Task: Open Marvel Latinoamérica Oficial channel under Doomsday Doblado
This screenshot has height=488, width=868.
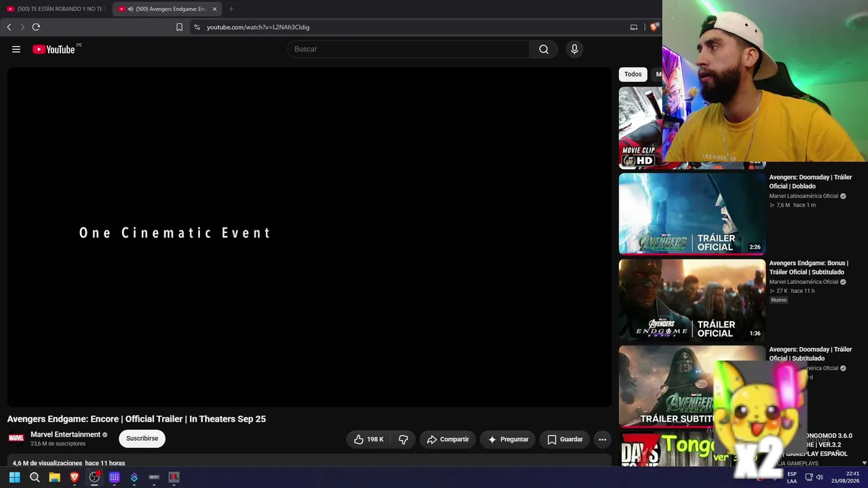Action: tap(804, 196)
